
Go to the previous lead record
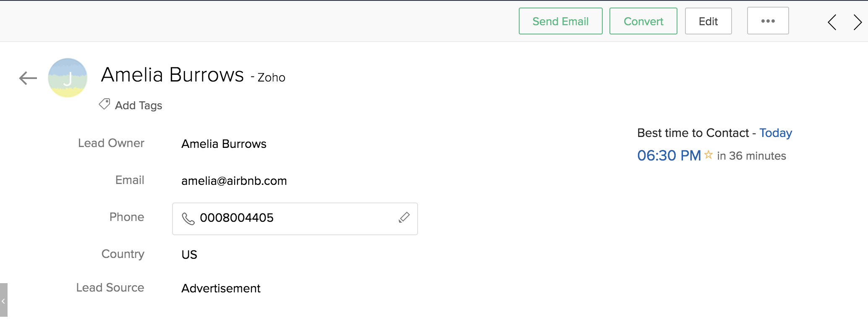coord(832,22)
